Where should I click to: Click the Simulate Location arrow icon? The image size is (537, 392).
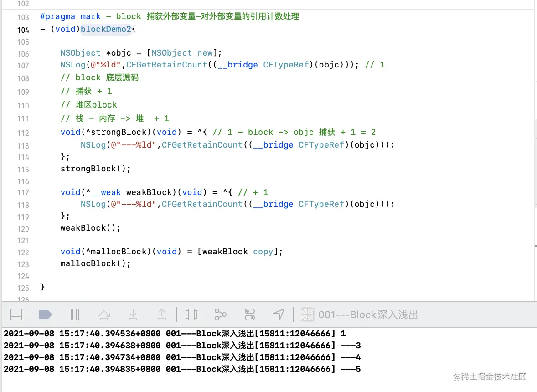tap(279, 315)
